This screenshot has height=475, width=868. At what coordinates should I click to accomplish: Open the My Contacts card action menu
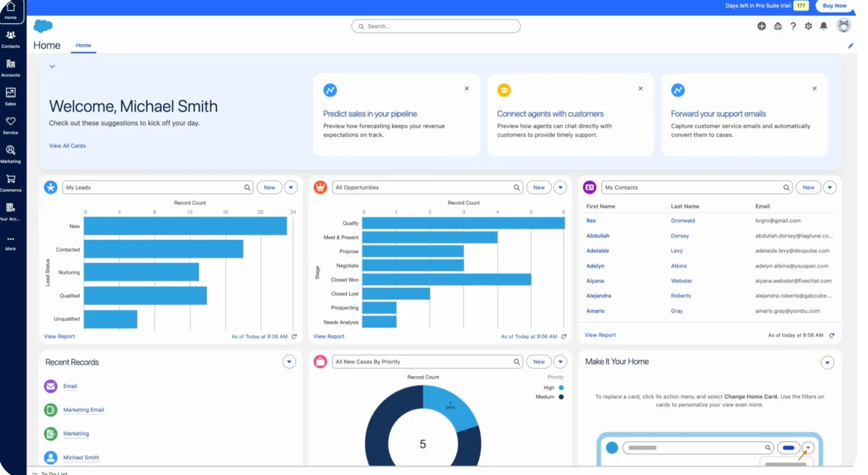coord(830,187)
